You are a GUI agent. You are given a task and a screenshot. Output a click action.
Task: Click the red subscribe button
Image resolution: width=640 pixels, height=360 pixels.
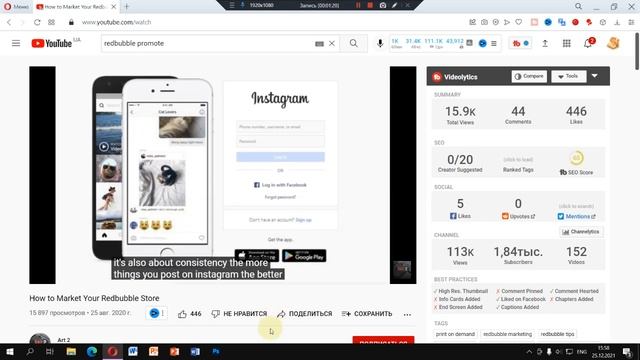click(383, 340)
